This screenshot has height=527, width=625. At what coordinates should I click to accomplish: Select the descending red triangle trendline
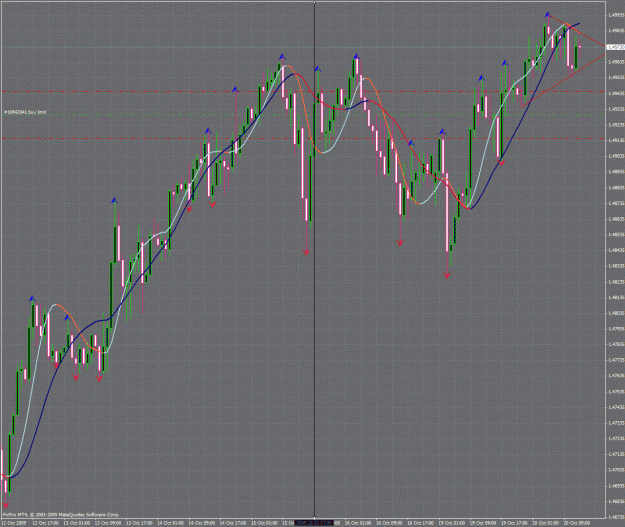(x=577, y=30)
